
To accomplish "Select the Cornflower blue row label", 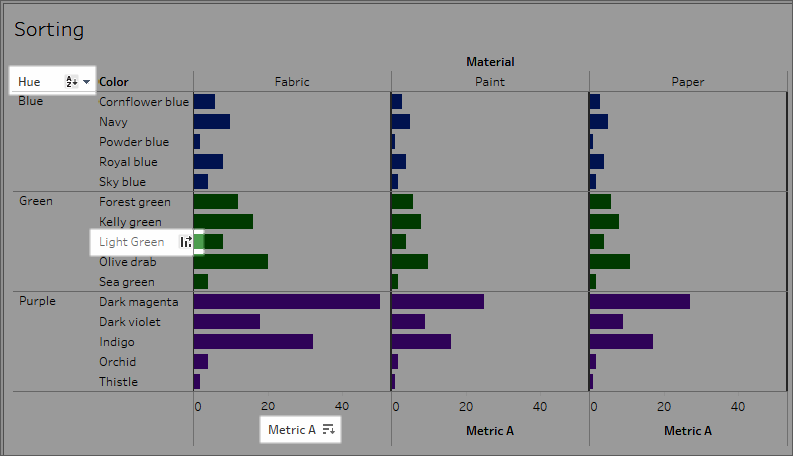I will [144, 102].
